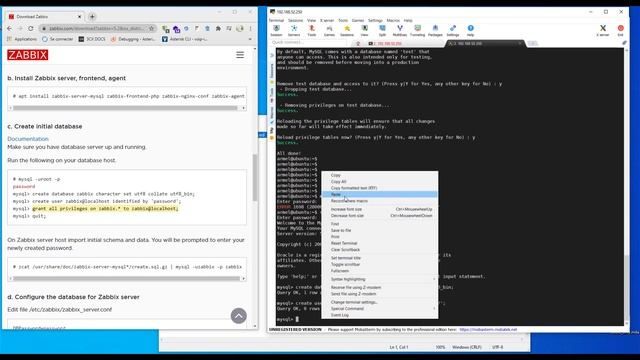Image resolution: width=640 pixels, height=360 pixels.
Task: Choose Increase font size
Action: point(380,209)
